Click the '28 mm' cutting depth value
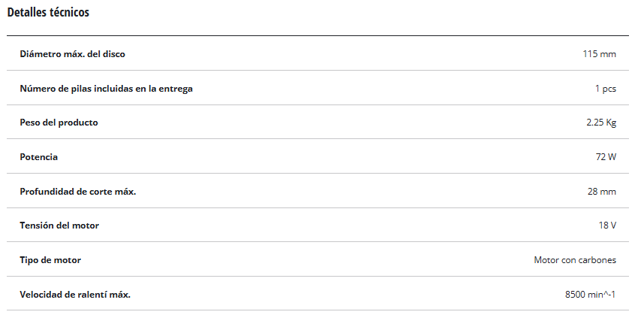This screenshot has width=644, height=330. (x=601, y=192)
